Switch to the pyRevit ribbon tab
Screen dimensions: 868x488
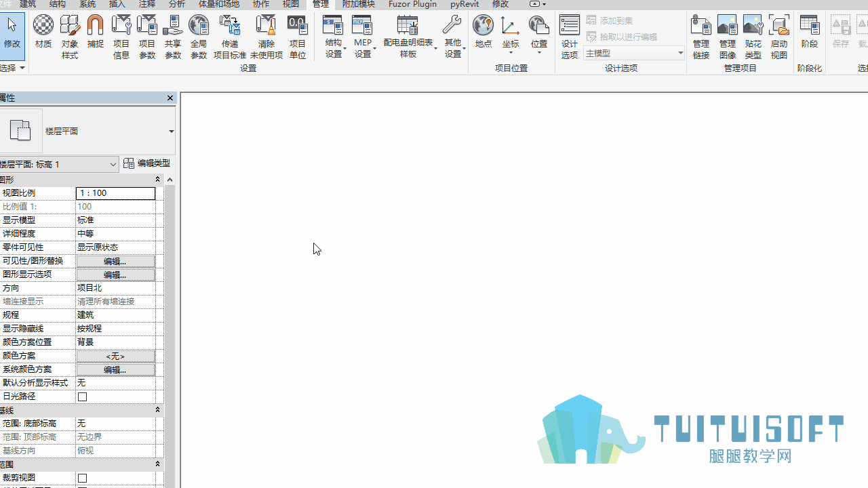tap(465, 4)
